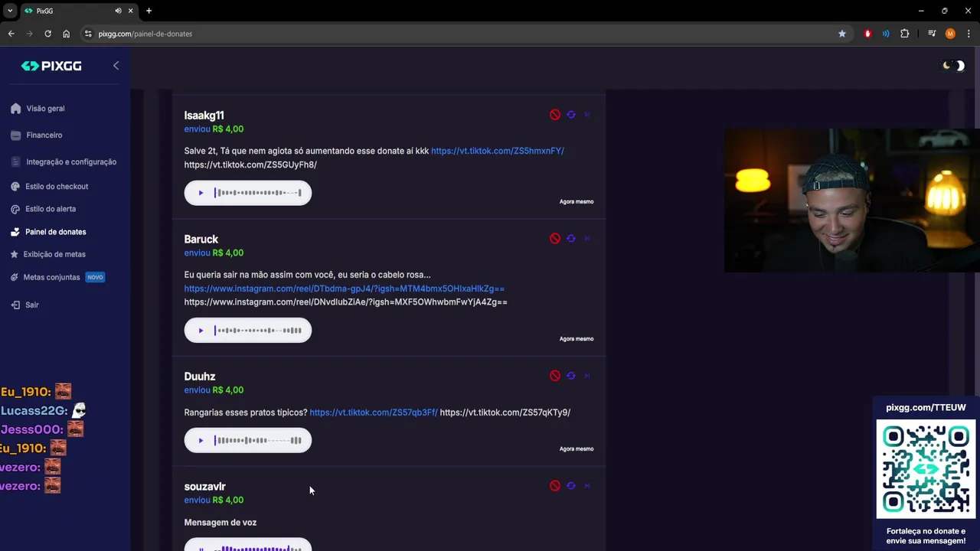Click the pixgg.com/TTEUW QR code
980x551 pixels.
(926, 469)
